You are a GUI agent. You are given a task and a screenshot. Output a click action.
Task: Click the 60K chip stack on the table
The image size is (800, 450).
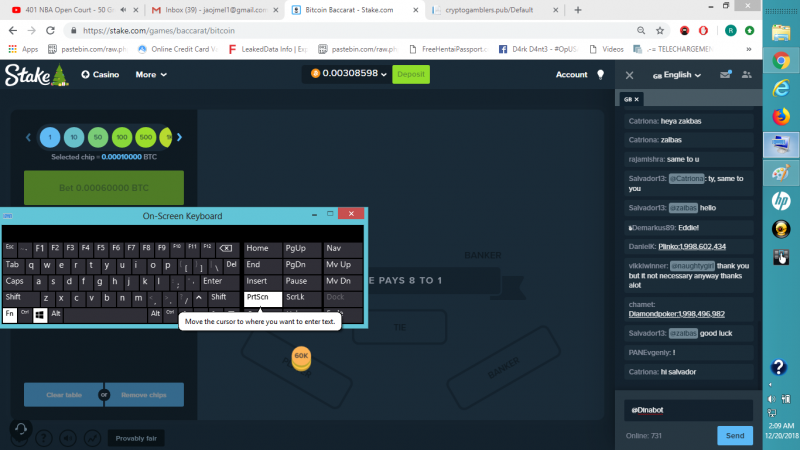click(301, 359)
